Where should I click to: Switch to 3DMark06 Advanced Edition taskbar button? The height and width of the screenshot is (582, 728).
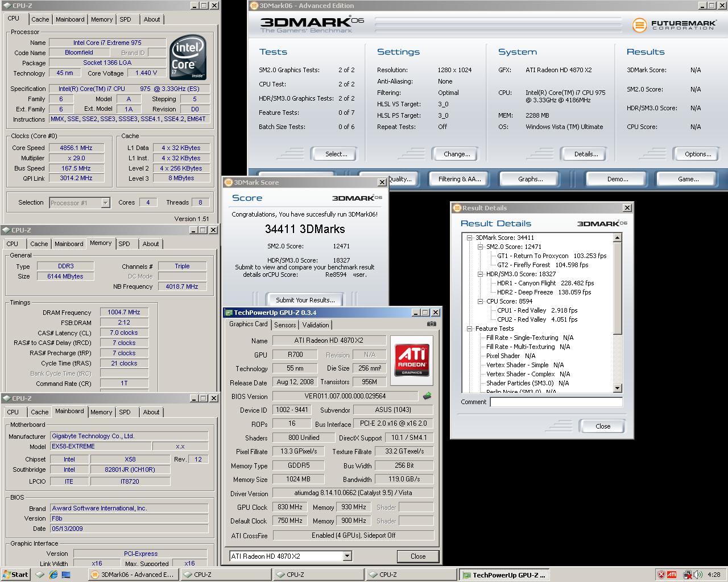(133, 575)
